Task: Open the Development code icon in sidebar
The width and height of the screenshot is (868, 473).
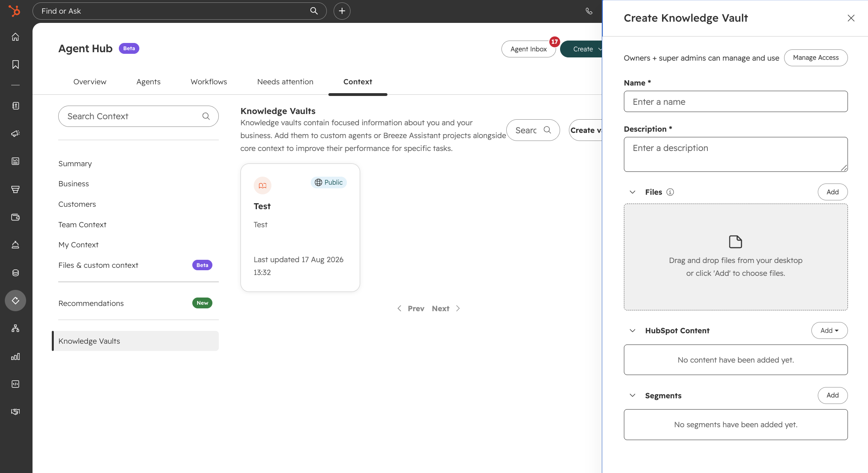Action: point(15,384)
